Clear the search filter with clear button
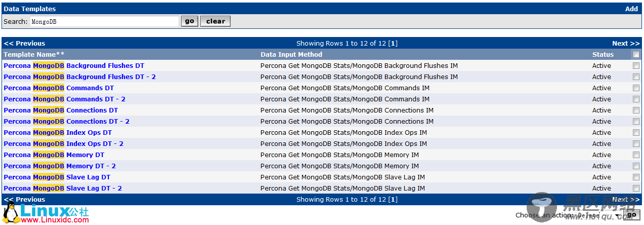644x225 pixels. 216,21
